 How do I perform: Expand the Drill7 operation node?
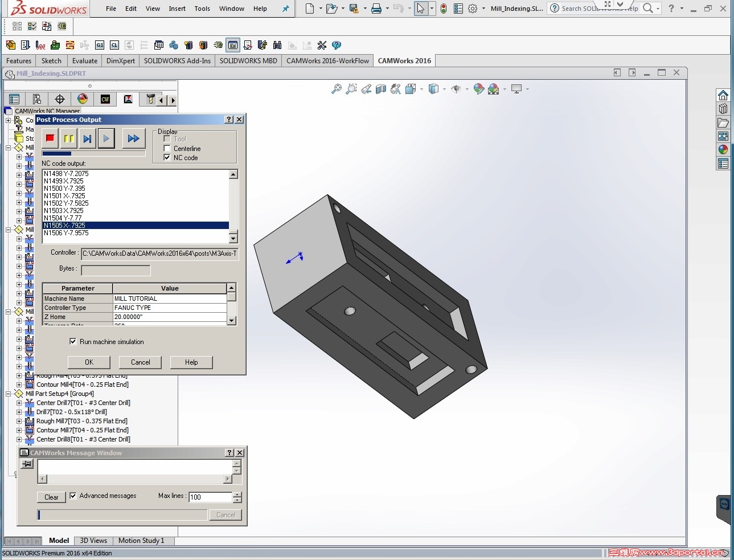(19, 412)
